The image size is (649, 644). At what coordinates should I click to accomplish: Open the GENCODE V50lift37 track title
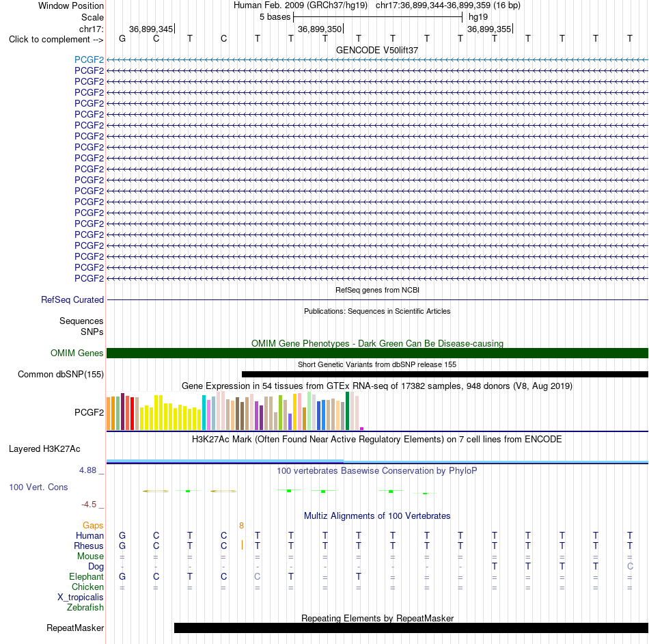377,50
